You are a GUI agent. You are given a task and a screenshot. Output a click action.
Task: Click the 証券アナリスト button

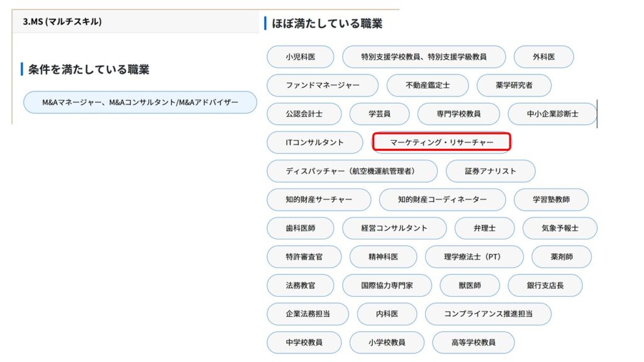[490, 171]
